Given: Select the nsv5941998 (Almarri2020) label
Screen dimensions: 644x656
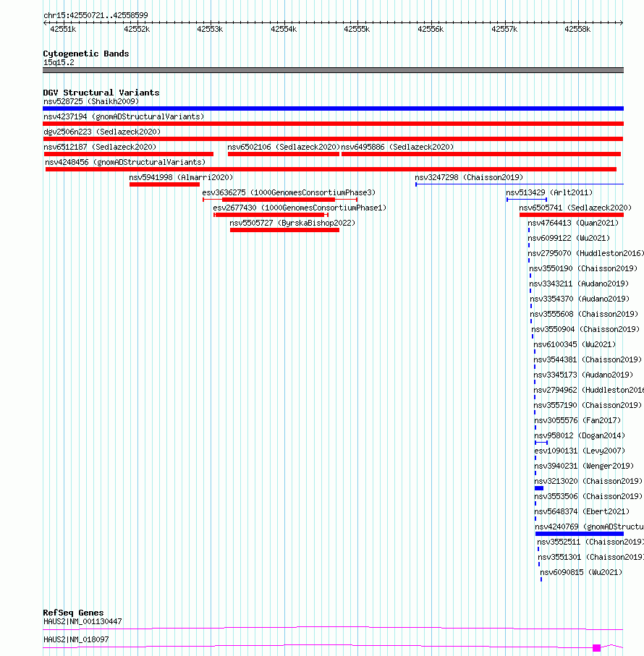Looking at the screenshot, I should [181, 177].
